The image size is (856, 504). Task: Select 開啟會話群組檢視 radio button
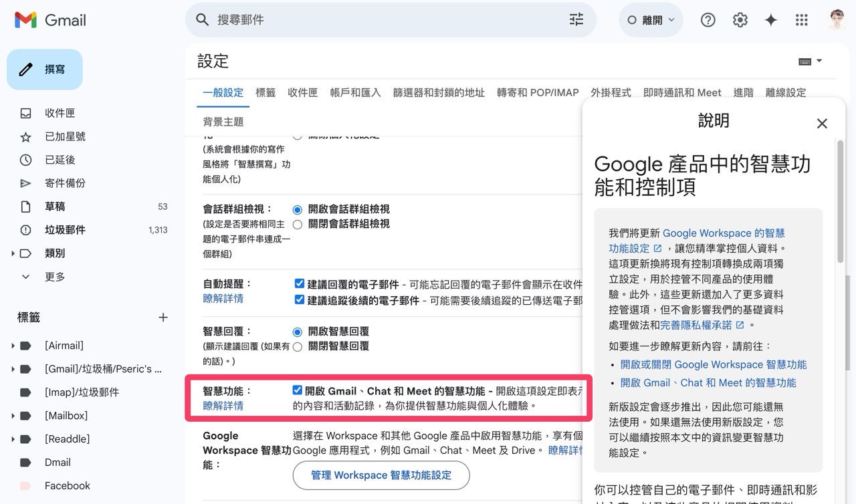coord(298,209)
